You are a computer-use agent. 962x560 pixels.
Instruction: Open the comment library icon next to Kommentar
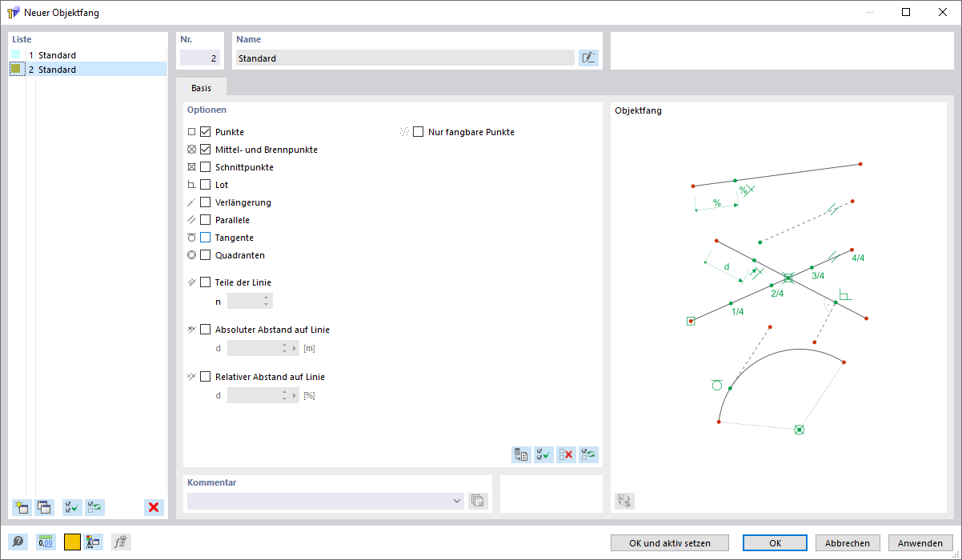pyautogui.click(x=478, y=501)
